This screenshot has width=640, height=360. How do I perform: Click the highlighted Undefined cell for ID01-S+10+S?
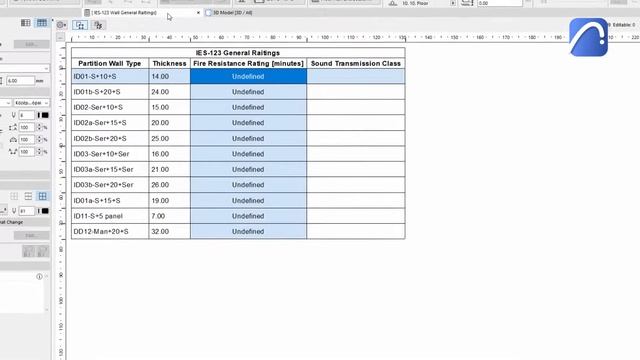point(248,76)
